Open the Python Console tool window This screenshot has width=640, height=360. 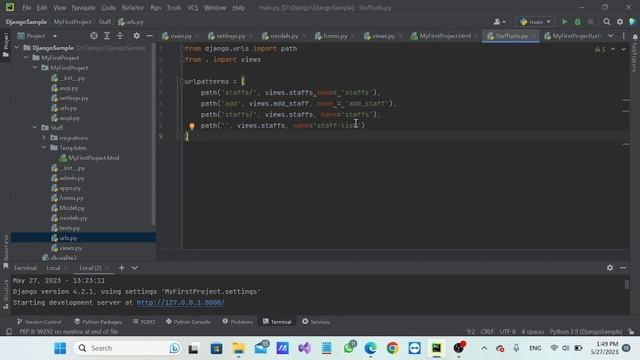coord(188,322)
